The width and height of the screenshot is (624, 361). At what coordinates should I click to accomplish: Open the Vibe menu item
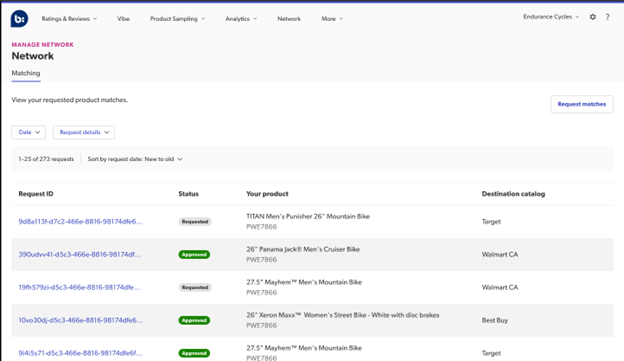(x=123, y=19)
